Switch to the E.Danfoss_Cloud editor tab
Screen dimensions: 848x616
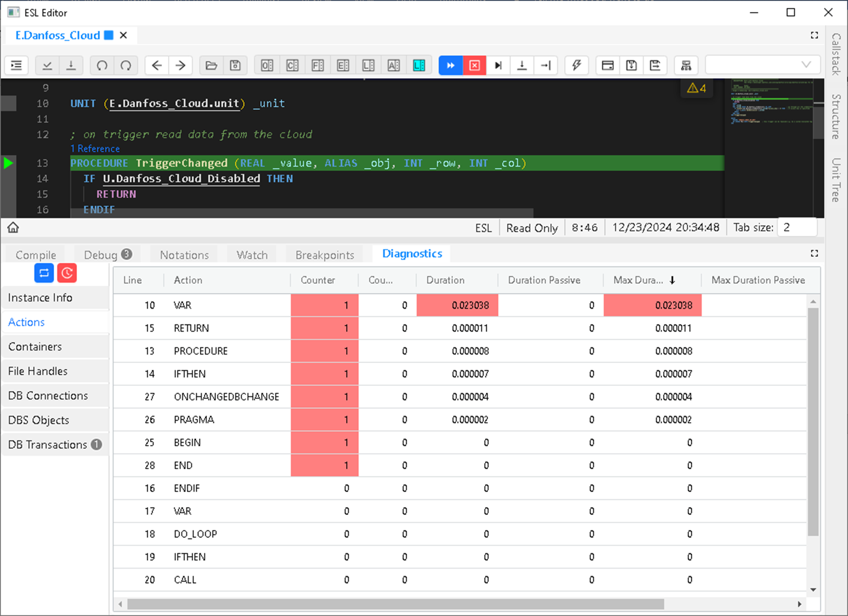pyautogui.click(x=58, y=35)
